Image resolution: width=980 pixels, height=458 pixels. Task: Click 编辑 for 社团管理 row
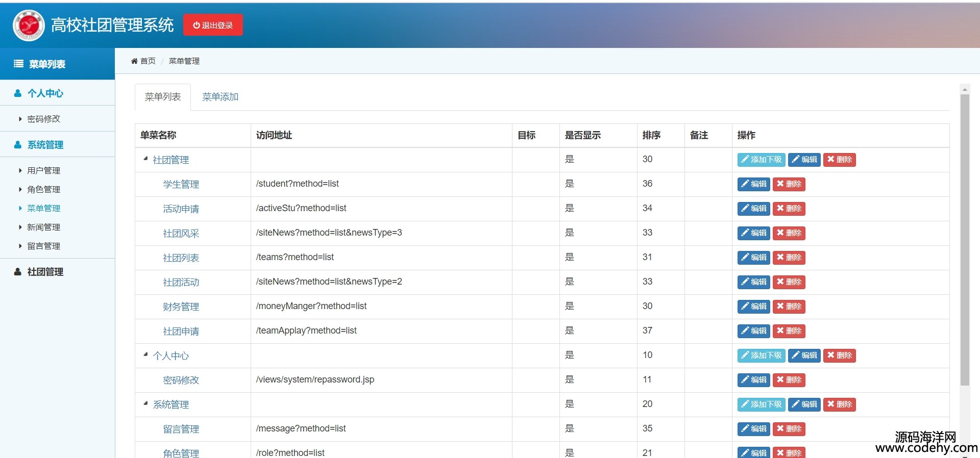click(x=804, y=160)
